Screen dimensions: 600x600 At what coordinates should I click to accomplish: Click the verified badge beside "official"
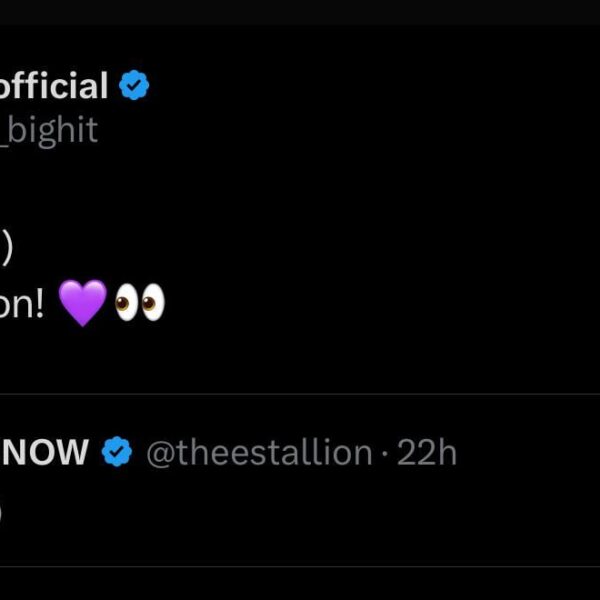click(134, 87)
